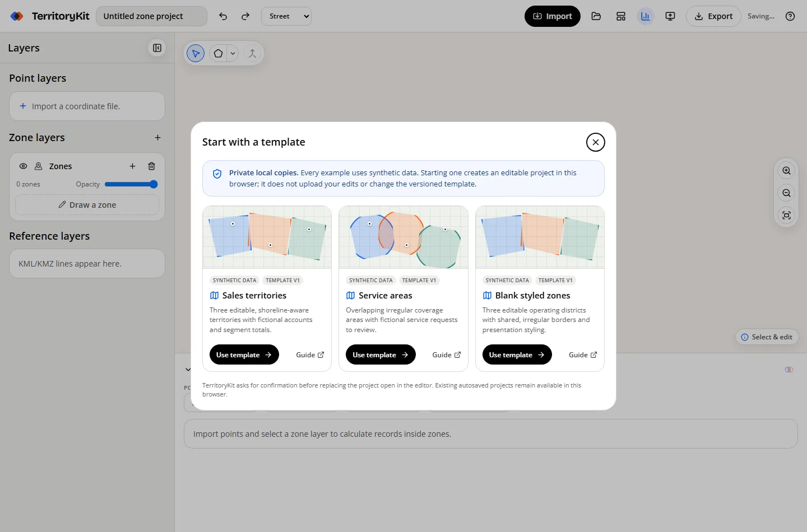Open the Sales territories Guide link

click(x=310, y=355)
